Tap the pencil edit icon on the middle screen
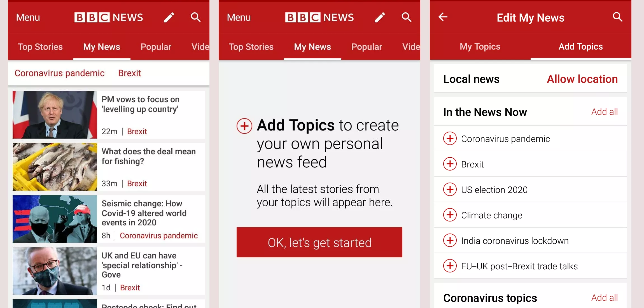Viewport: 644px width, 308px height. (x=380, y=17)
